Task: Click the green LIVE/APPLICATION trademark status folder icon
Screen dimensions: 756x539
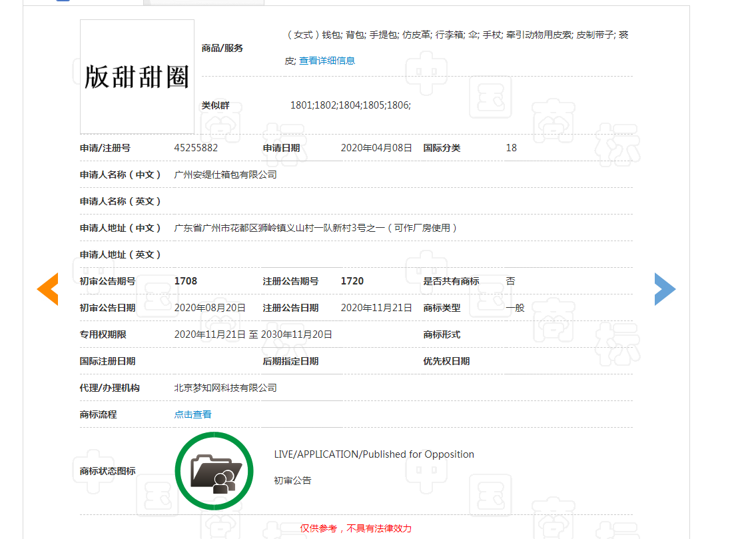Action: coord(214,470)
